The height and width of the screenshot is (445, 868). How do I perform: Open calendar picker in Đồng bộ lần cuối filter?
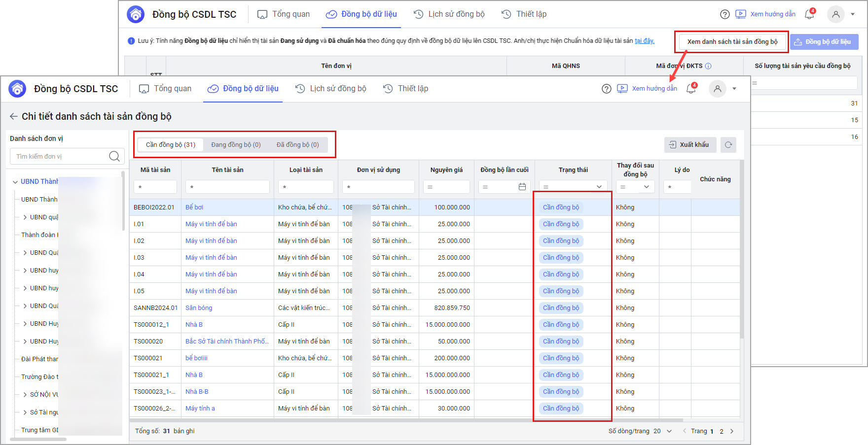[522, 187]
